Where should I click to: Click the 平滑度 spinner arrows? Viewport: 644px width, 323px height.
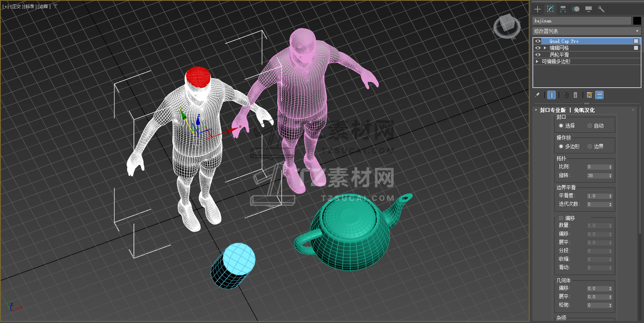[610, 196]
